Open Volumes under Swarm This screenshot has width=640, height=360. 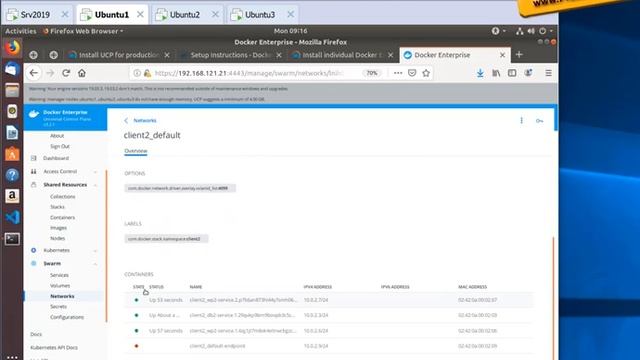pos(60,286)
